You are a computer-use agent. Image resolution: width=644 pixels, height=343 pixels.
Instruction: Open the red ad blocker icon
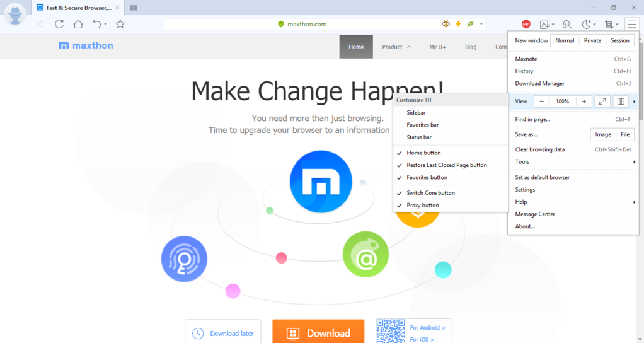coord(526,24)
